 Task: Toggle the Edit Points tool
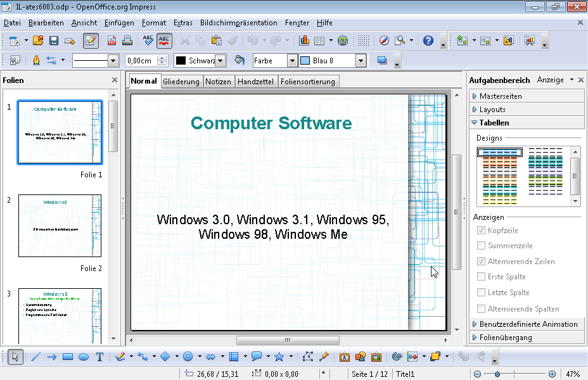[x=307, y=357]
